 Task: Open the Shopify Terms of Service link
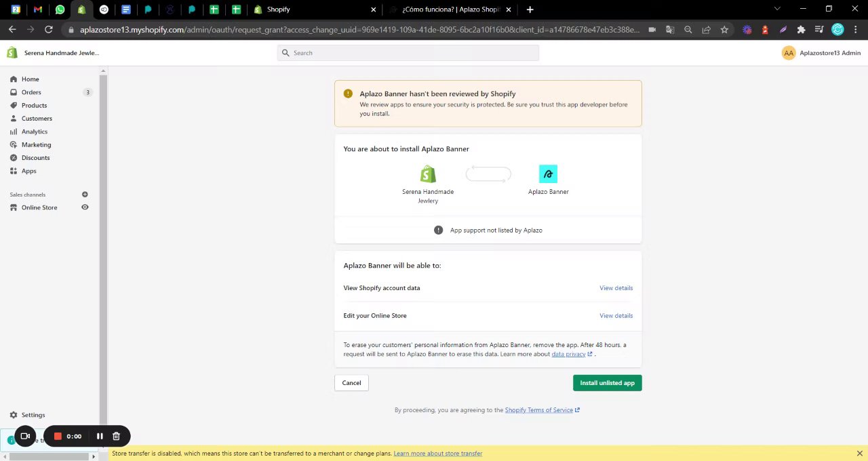pos(542,410)
